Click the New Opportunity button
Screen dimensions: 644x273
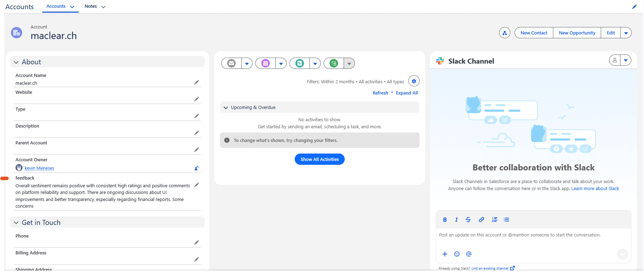pos(577,33)
